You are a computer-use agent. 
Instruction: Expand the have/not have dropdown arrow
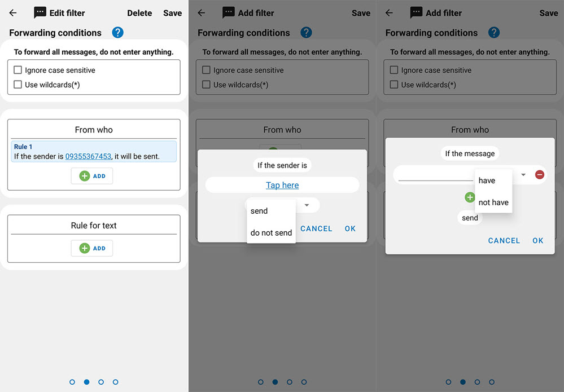click(x=523, y=175)
